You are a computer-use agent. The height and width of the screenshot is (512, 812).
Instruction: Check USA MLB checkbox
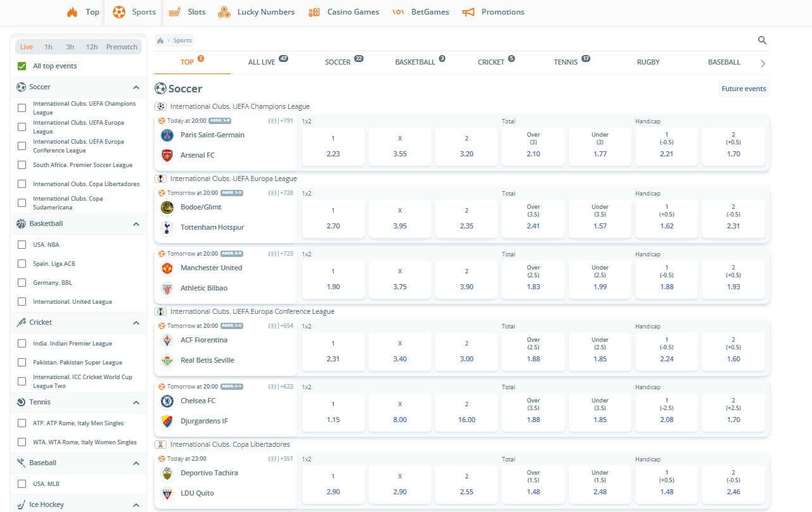pos(22,484)
